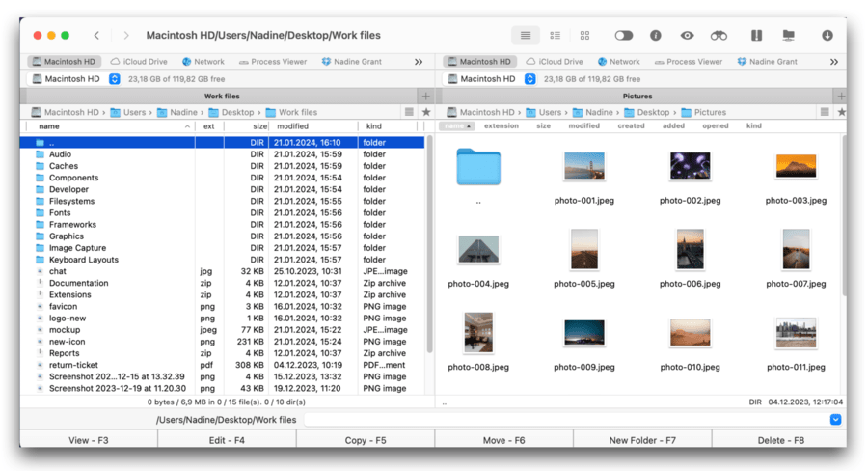Click Desktop in right breadcrumb path
This screenshot has width=868, height=471.
coord(653,112)
